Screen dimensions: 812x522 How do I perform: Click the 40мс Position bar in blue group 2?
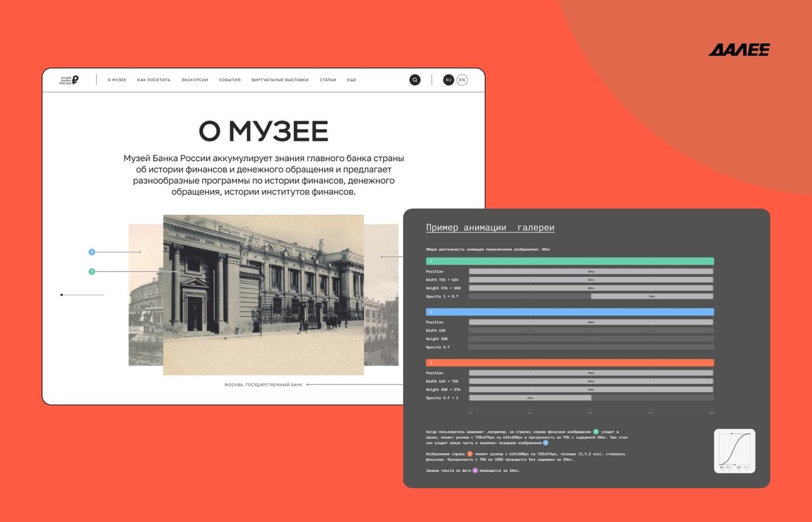[591, 322]
